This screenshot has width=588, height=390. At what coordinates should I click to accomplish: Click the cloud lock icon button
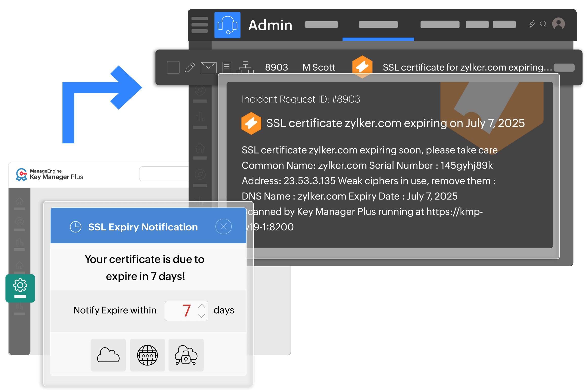[x=186, y=355]
